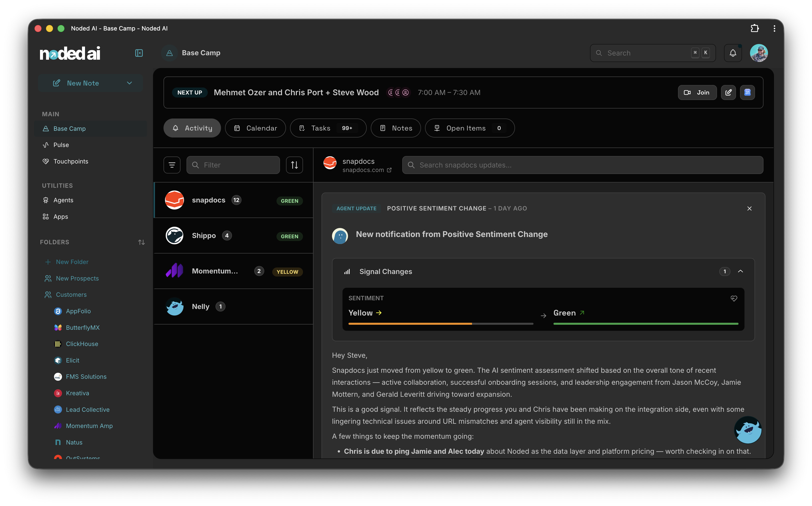Select Base Camp in sidebar
This screenshot has width=812, height=506.
(x=90, y=128)
